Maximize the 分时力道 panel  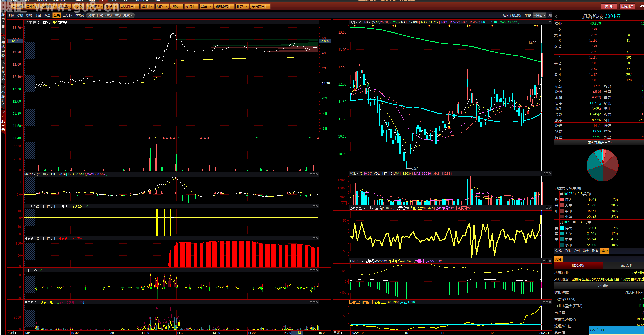(314, 270)
